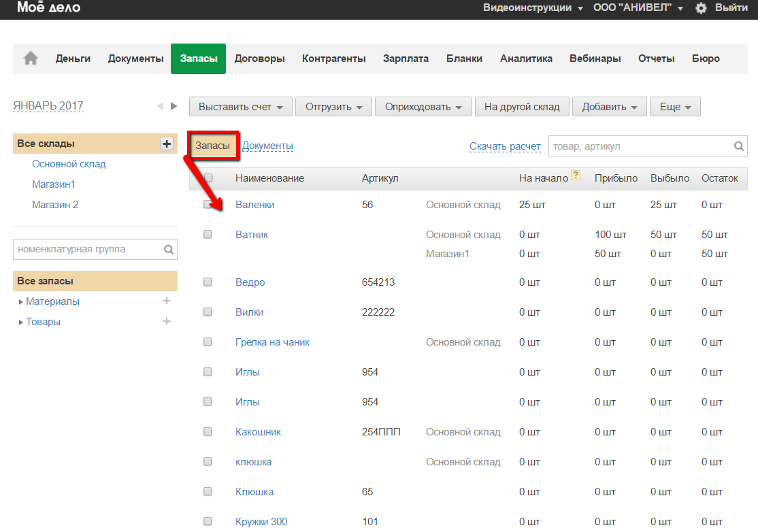Image resolution: width=758 pixels, height=532 pixels.
Task: Select the Ведро row checkbox
Action: (x=208, y=282)
